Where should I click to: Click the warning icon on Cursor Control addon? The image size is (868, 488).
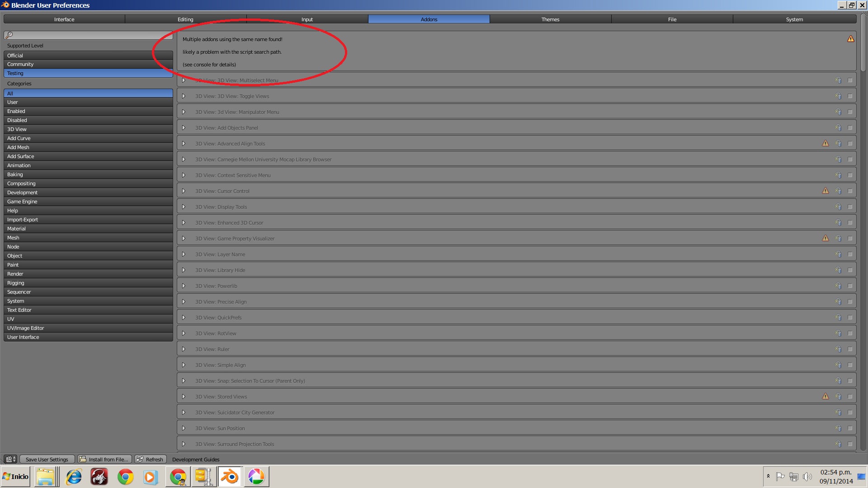pos(826,191)
